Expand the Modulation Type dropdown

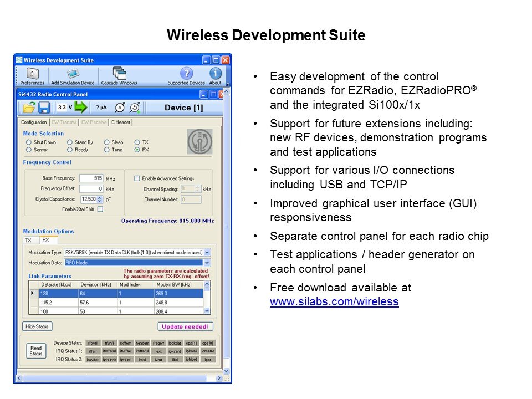[207, 252]
